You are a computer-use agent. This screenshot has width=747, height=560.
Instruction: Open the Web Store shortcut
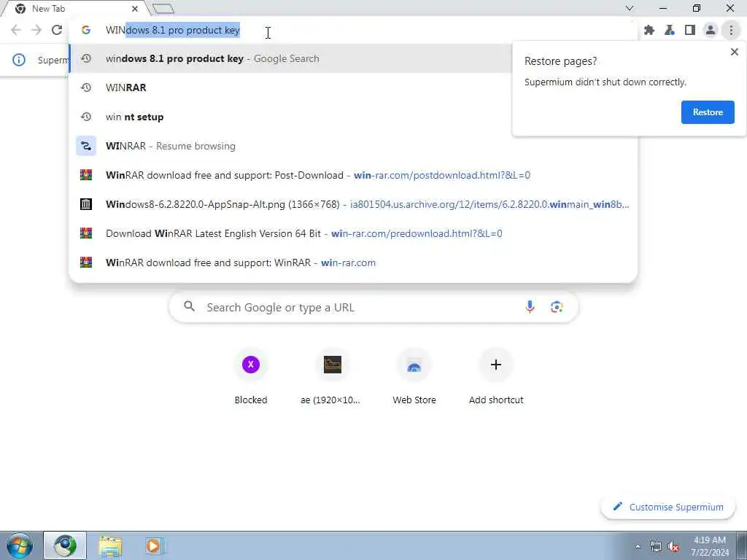pos(414,377)
